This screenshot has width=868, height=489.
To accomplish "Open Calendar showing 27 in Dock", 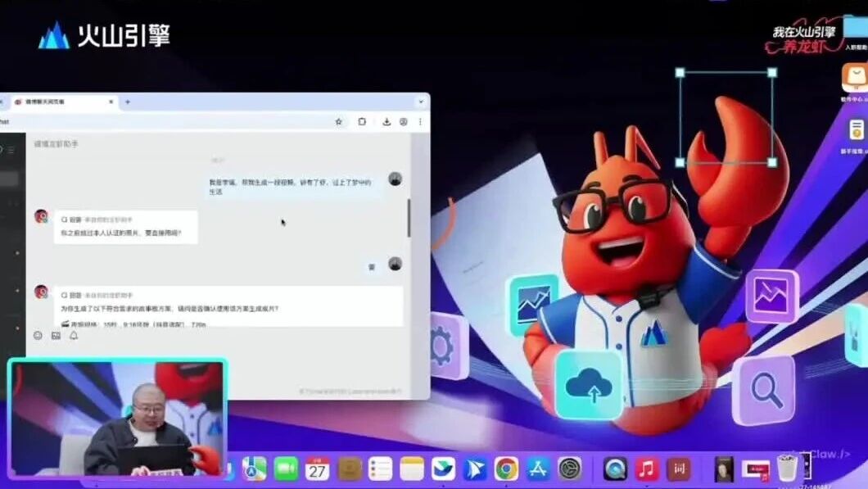I will click(317, 469).
